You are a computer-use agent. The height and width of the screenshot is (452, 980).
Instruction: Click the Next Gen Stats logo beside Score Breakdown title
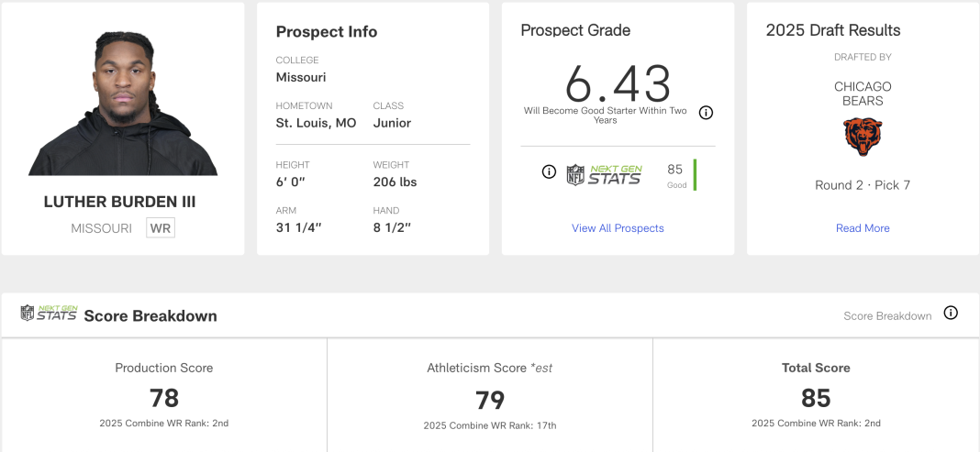click(x=49, y=314)
